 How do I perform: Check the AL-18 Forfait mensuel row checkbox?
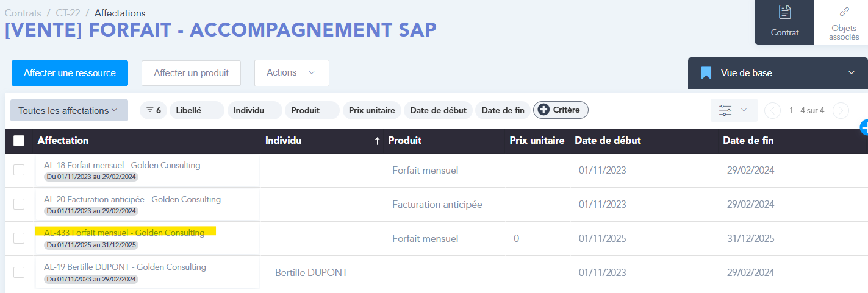pos(19,170)
